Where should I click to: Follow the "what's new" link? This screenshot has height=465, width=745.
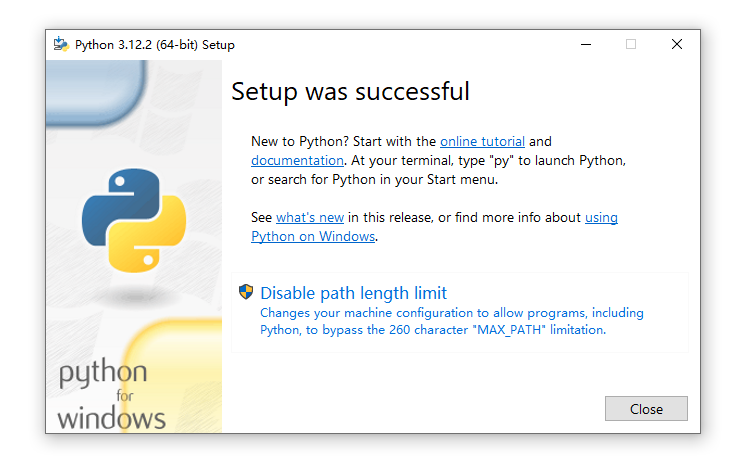pos(310,217)
